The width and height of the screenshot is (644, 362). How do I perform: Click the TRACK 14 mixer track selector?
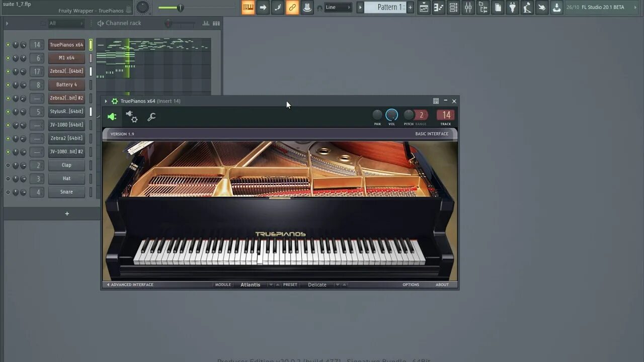click(446, 115)
